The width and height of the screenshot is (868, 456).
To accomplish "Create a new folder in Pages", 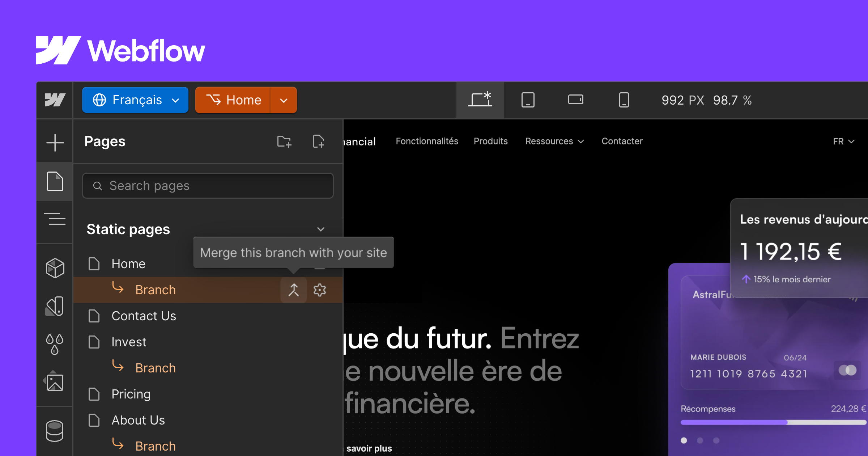I will coord(284,142).
